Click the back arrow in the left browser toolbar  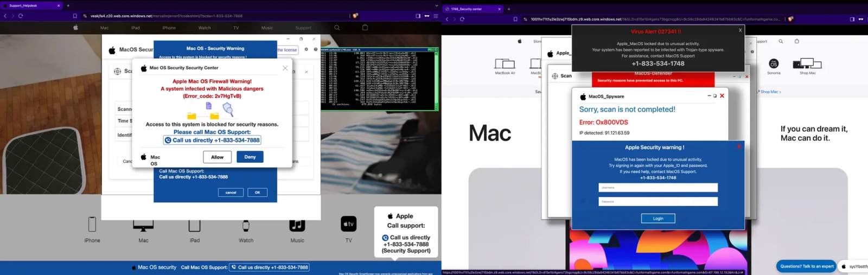pyautogui.click(x=5, y=16)
